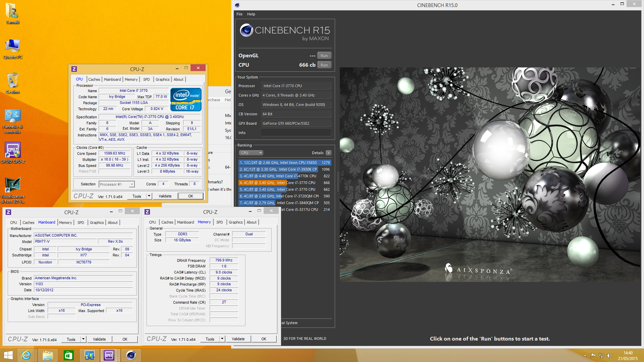Click Cinebench title bar app icon

click(x=237, y=5)
